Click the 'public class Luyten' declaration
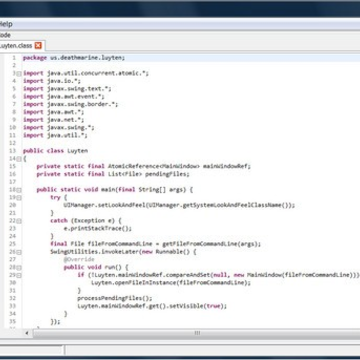This screenshot has height=360, width=360. click(55, 151)
